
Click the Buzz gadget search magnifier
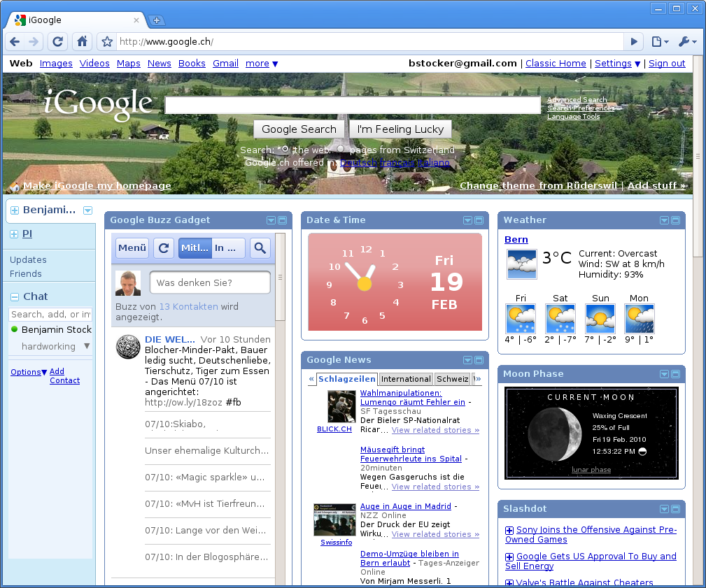click(260, 248)
